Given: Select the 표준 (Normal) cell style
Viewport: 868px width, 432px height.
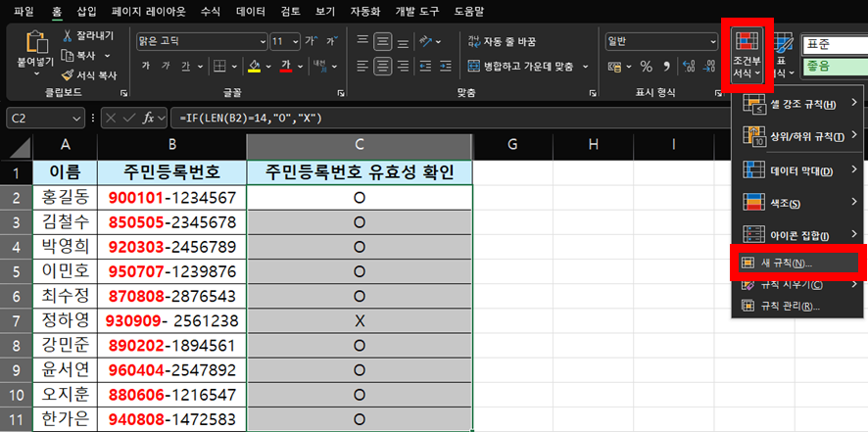Looking at the screenshot, I should (836, 44).
